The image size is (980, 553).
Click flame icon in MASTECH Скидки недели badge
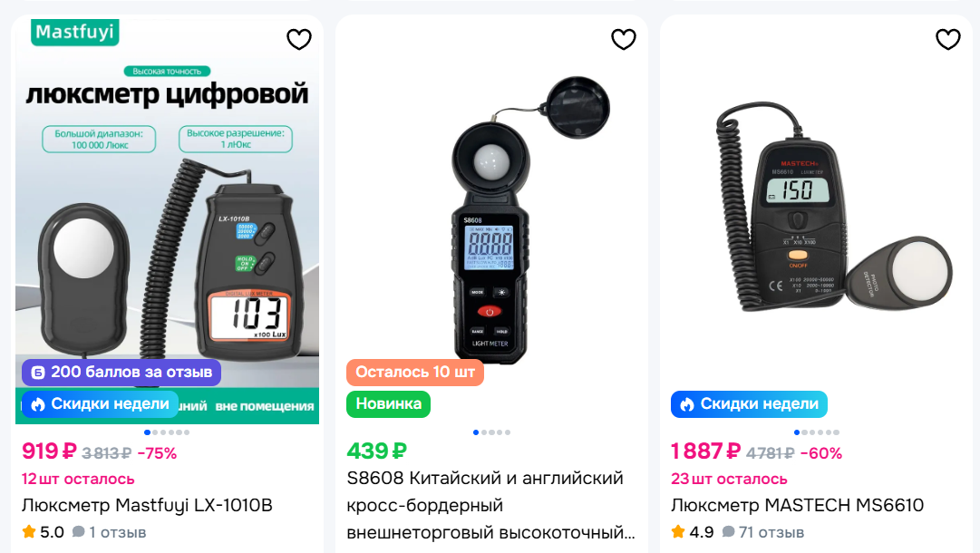tap(687, 404)
